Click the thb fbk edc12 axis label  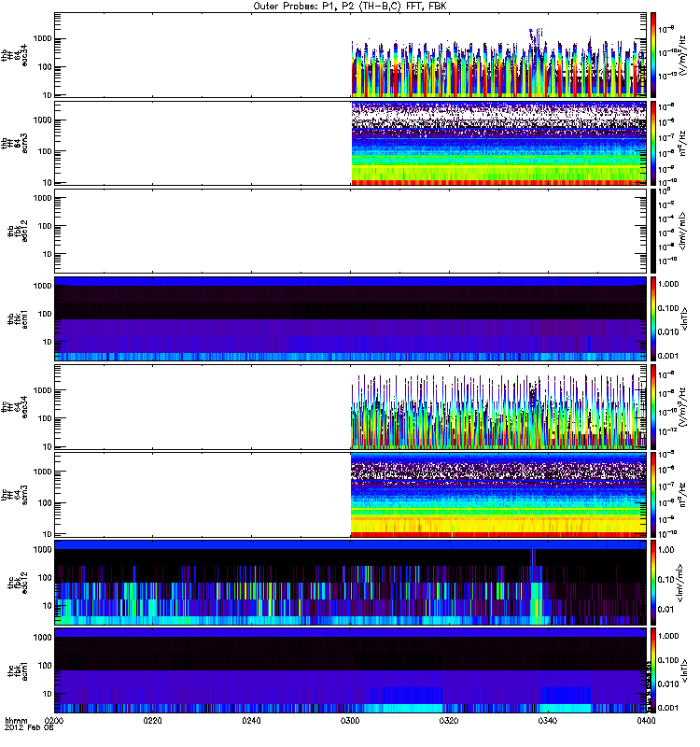18,231
